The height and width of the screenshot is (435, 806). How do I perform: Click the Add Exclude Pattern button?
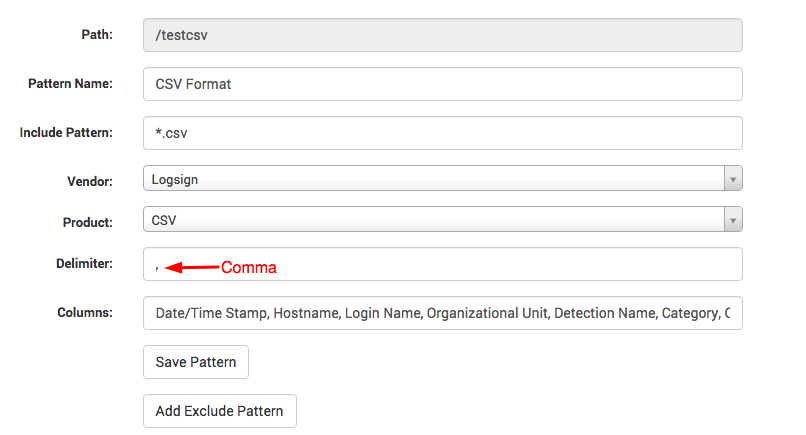click(x=220, y=411)
